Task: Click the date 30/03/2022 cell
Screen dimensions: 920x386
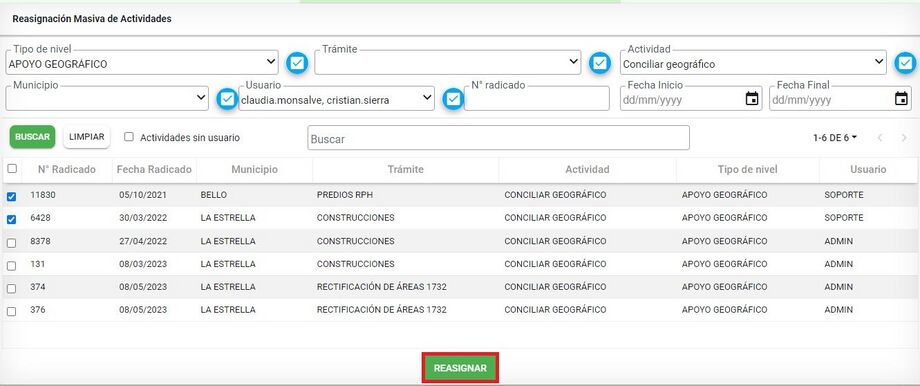Action: 143,218
